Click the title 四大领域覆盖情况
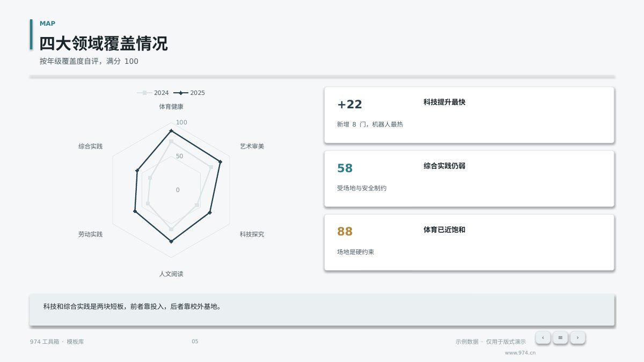 (x=104, y=43)
